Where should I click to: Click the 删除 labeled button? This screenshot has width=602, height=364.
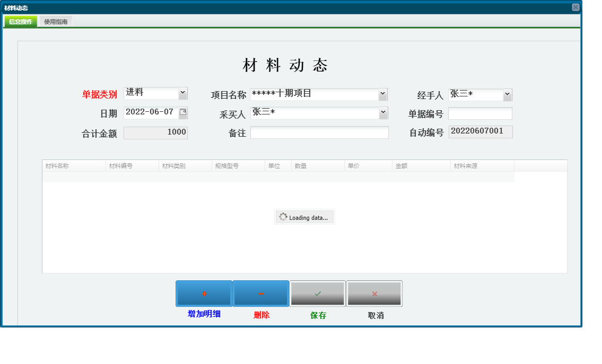(260, 314)
